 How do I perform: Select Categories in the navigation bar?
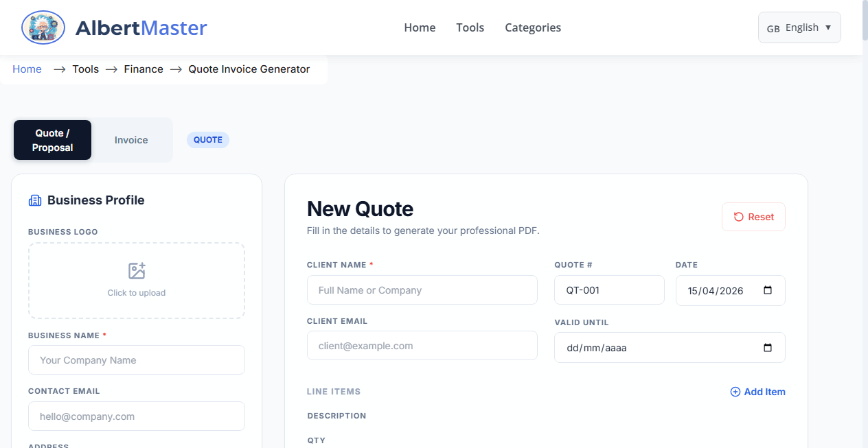[x=533, y=27]
